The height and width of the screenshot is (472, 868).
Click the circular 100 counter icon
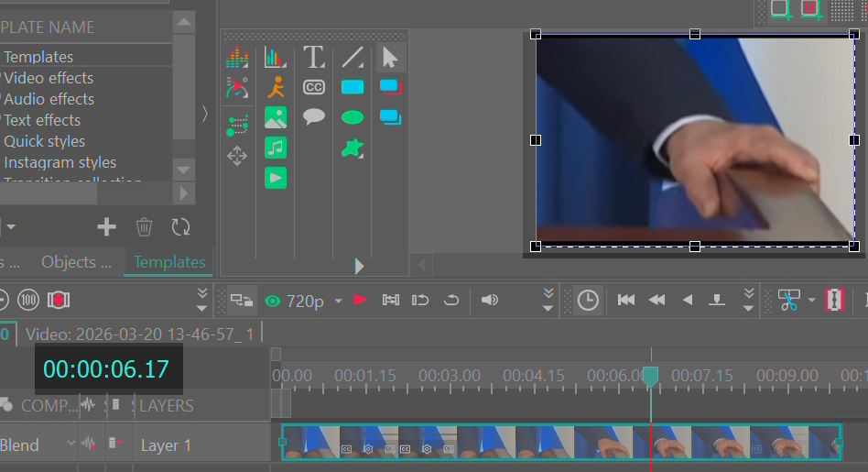coord(28,301)
